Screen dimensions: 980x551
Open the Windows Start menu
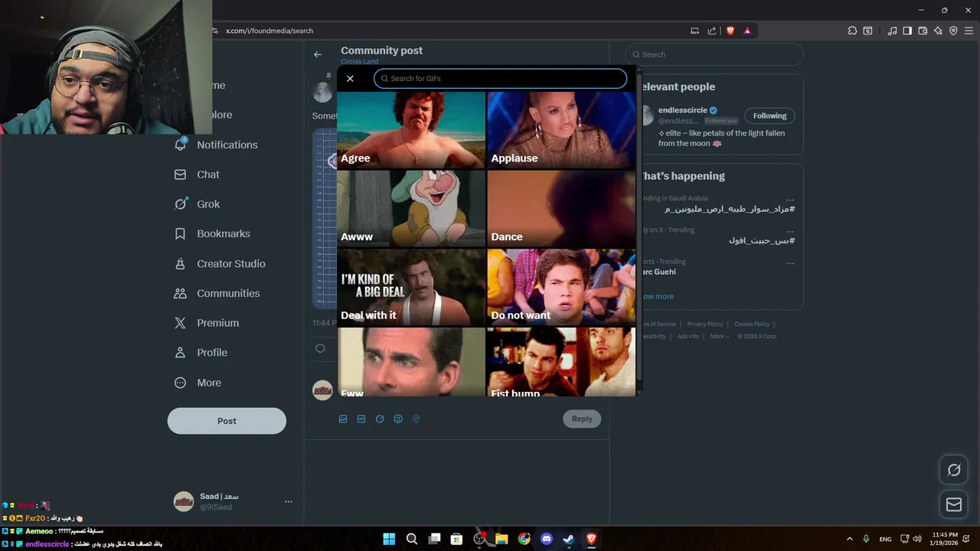click(389, 539)
